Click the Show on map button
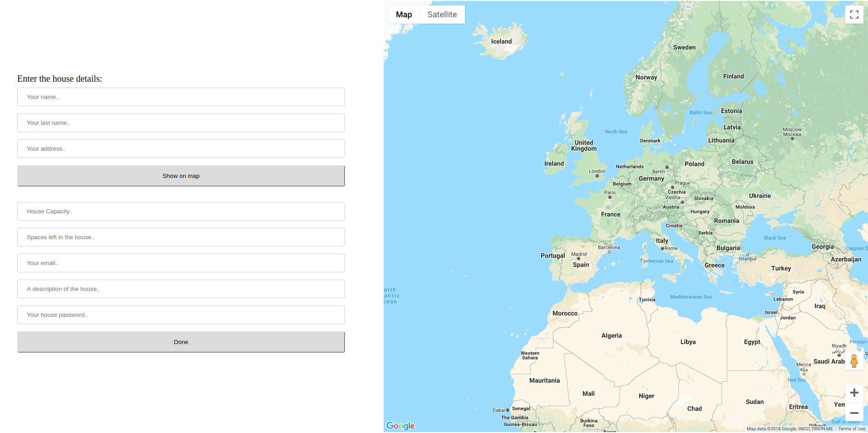This screenshot has height=433, width=868. pyautogui.click(x=181, y=176)
